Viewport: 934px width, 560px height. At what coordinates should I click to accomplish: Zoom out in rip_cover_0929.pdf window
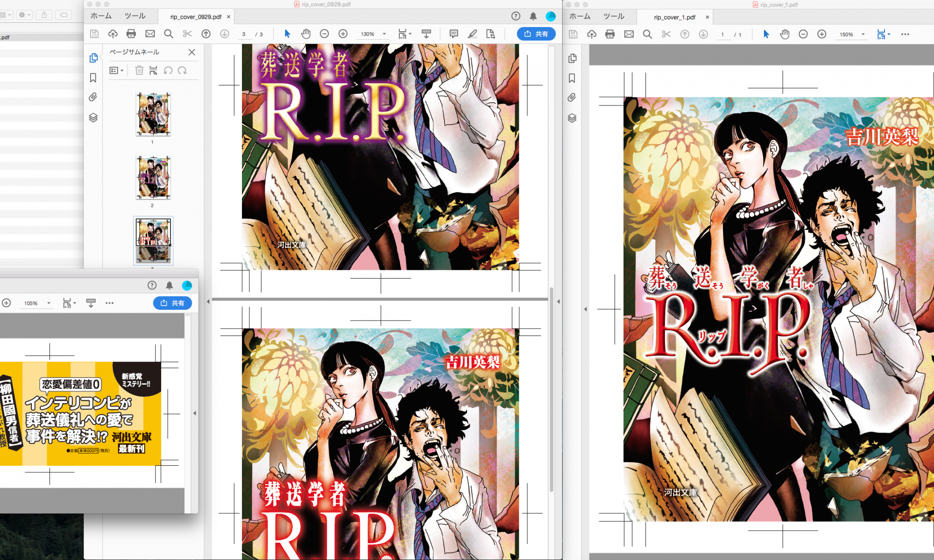click(x=325, y=34)
